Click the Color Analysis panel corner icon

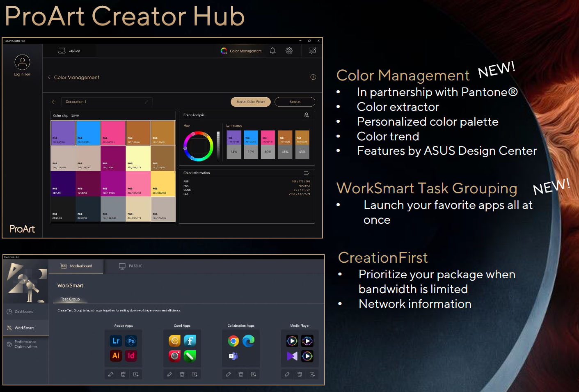307,115
